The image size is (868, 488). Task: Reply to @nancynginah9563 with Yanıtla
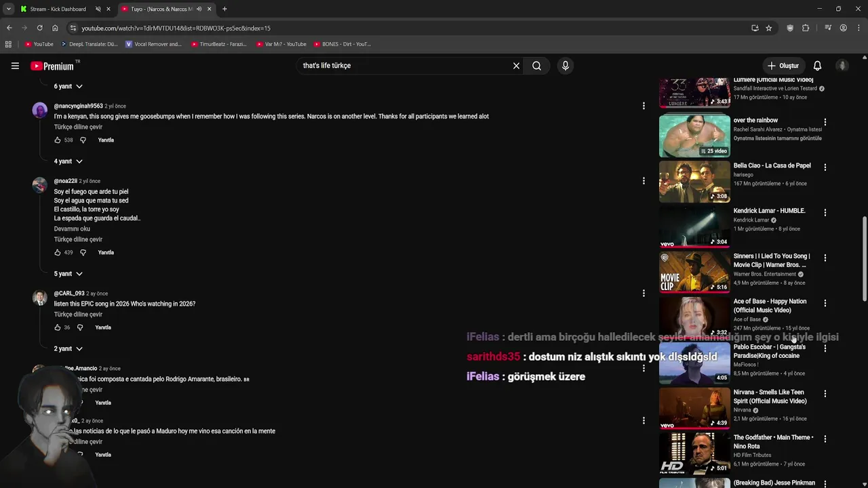(106, 140)
